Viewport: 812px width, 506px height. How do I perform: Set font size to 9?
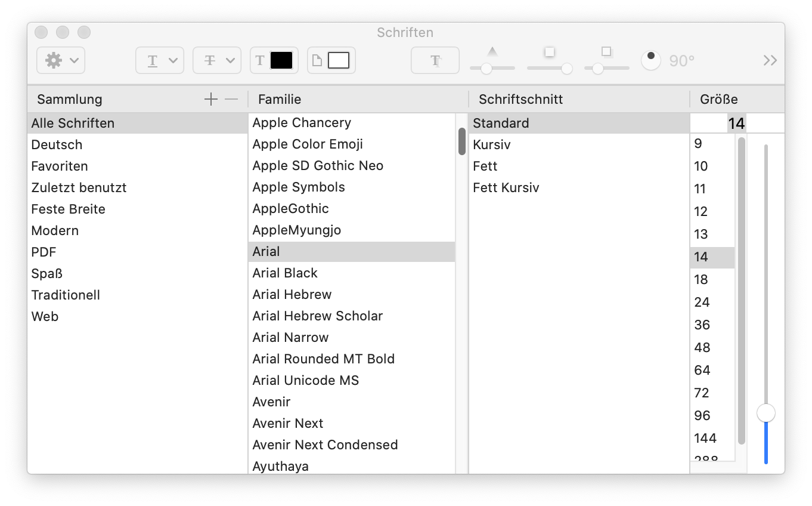[x=712, y=143]
